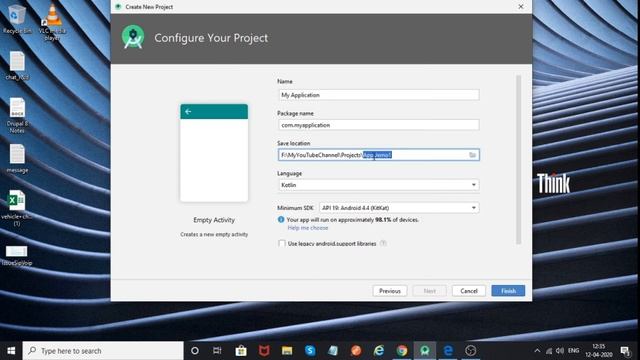Viewport: 640px width, 360px height.
Task: Open Task View in taskbar
Action: [217, 351]
